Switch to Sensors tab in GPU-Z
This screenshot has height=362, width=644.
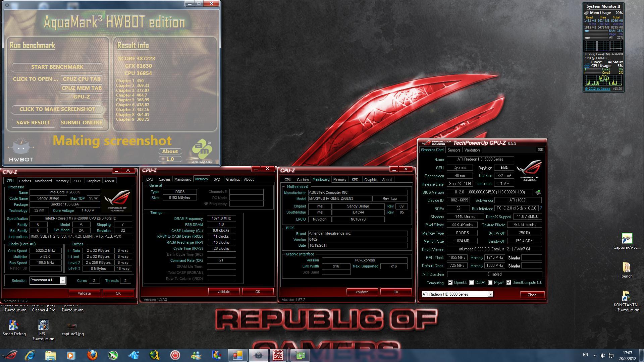[454, 150]
